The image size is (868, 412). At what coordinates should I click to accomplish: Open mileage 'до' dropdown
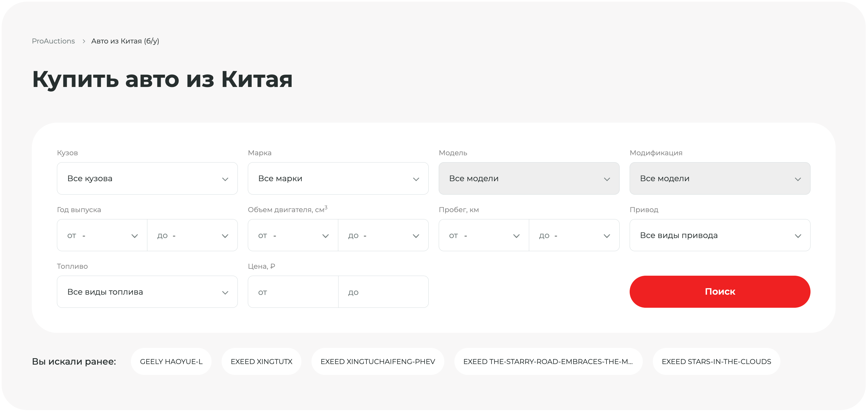coord(574,235)
